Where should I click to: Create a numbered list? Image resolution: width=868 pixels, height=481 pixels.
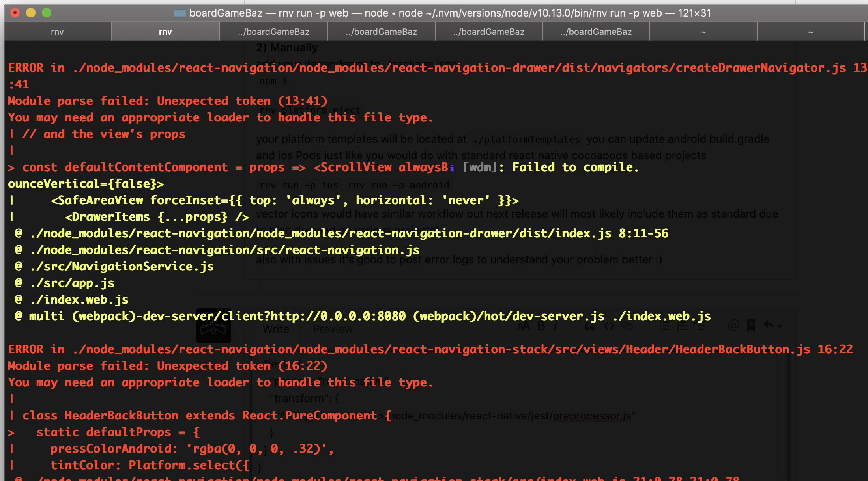[x=681, y=326]
